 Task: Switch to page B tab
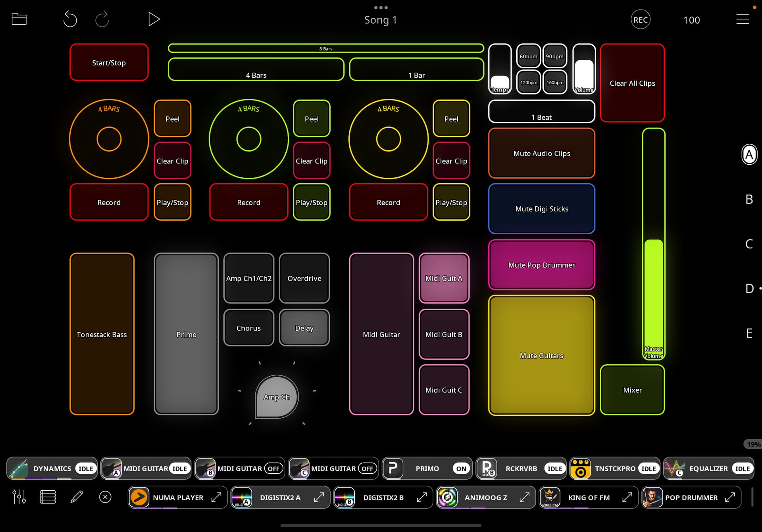(749, 199)
